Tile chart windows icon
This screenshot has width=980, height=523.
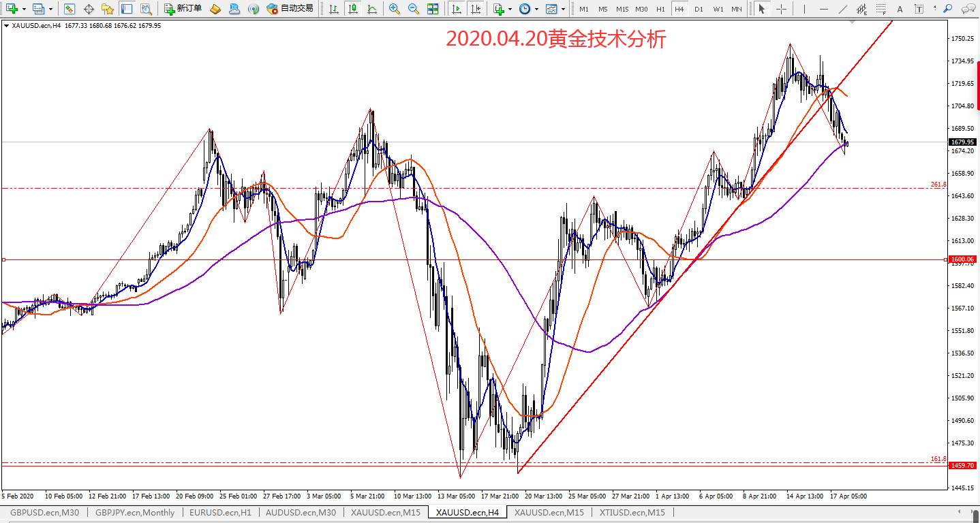pos(433,9)
